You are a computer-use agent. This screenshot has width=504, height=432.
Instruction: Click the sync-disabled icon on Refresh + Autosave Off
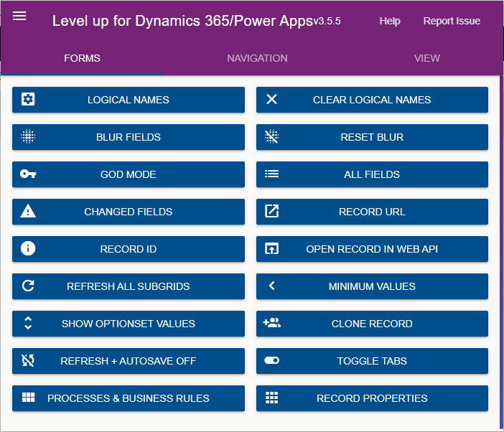(x=28, y=360)
